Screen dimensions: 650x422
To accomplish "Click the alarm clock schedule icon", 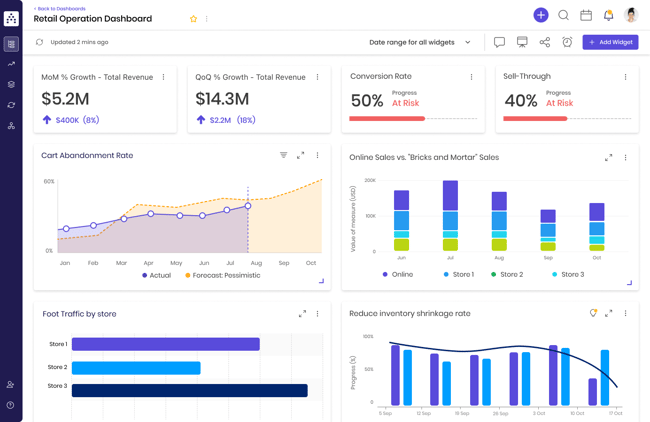I will pos(567,42).
